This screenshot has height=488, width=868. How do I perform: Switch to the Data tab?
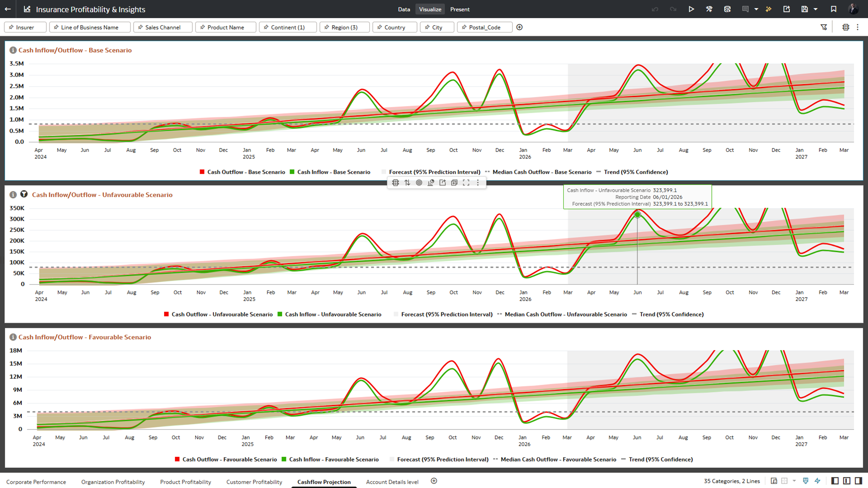tap(404, 9)
